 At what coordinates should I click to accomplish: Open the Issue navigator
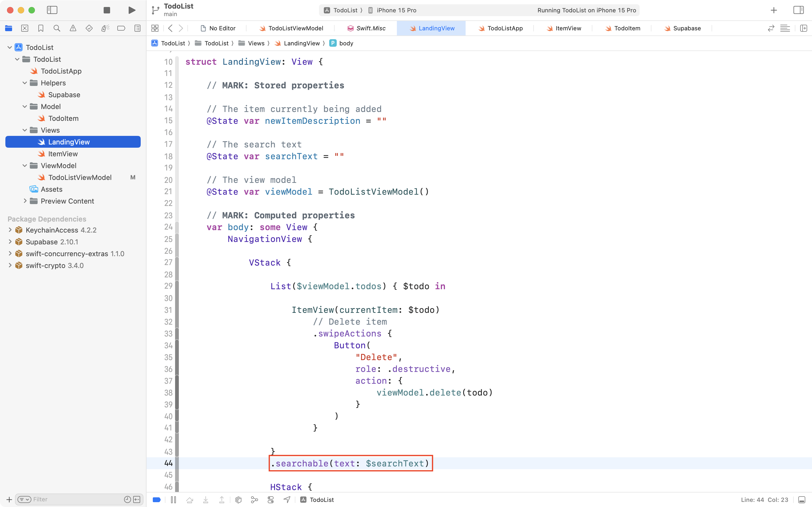click(73, 28)
